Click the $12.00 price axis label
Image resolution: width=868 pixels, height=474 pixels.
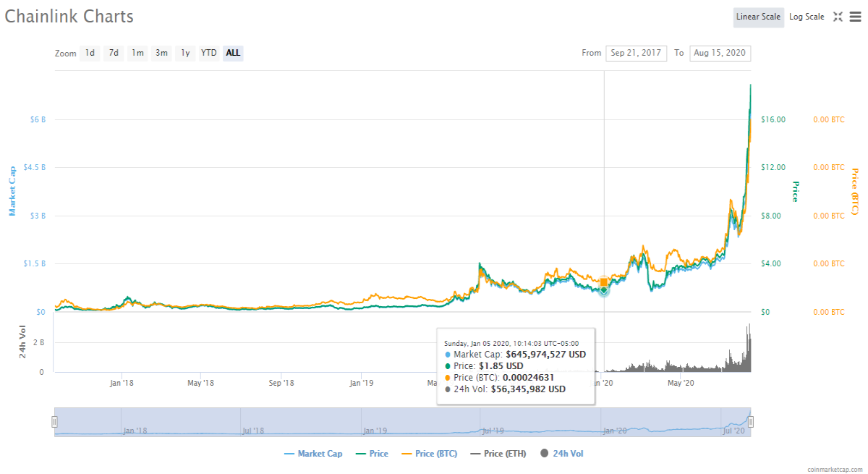point(774,167)
